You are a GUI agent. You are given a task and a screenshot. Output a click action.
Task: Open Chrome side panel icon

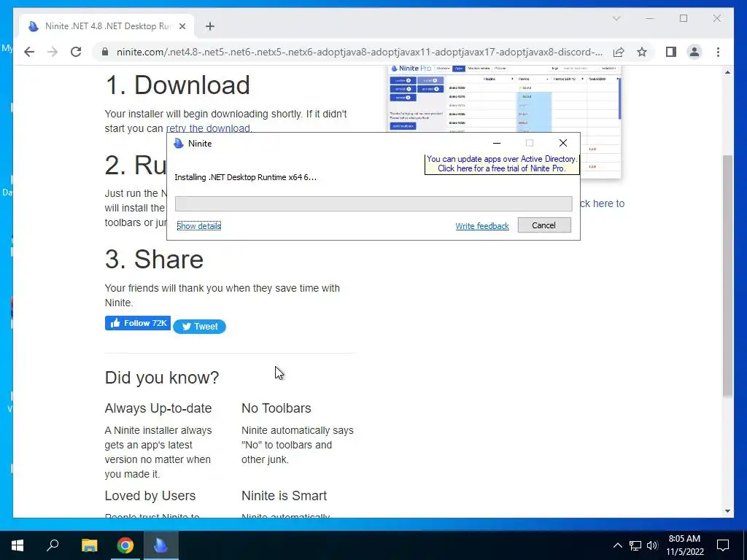tap(671, 52)
